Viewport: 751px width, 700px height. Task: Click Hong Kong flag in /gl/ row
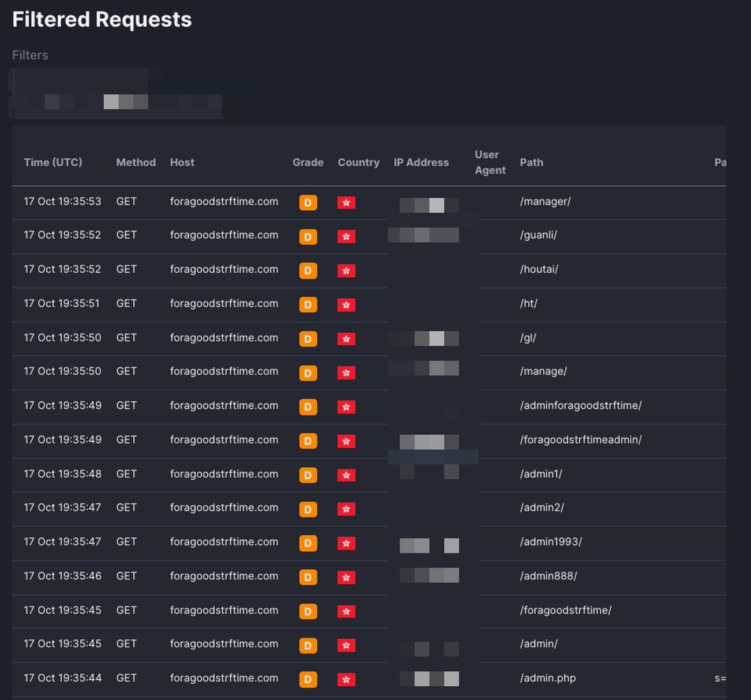click(346, 339)
